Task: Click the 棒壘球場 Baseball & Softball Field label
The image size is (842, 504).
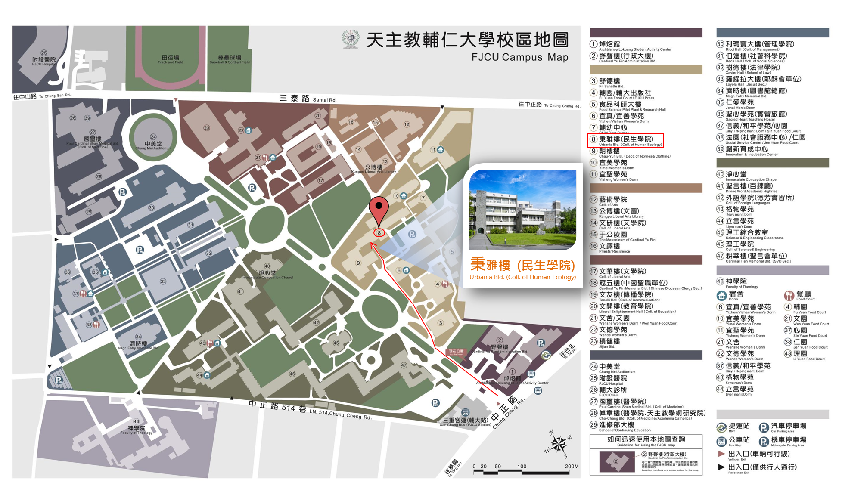Action: coord(230,59)
